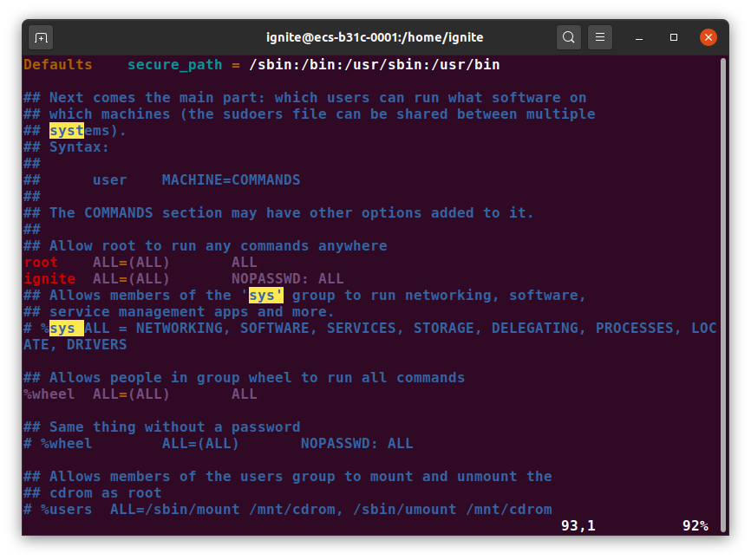This screenshot has width=751, height=560.
Task: Maximize the terminal window
Action: 674,37
